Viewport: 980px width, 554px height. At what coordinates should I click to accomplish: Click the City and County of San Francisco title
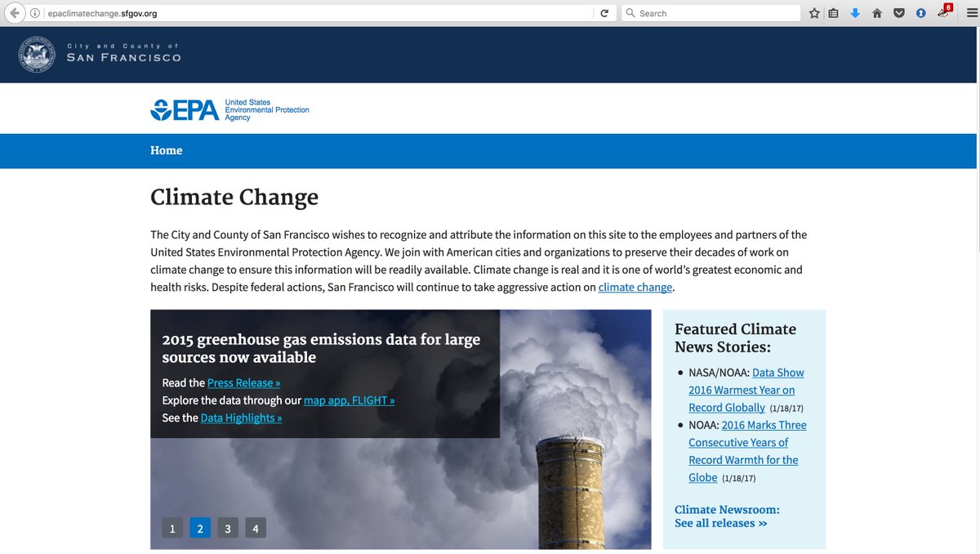click(x=124, y=53)
